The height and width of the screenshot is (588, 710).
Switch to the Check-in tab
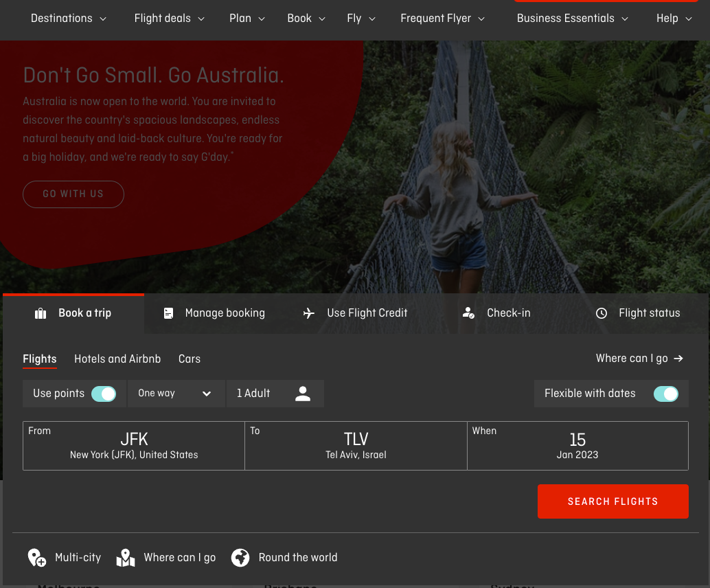(x=496, y=313)
